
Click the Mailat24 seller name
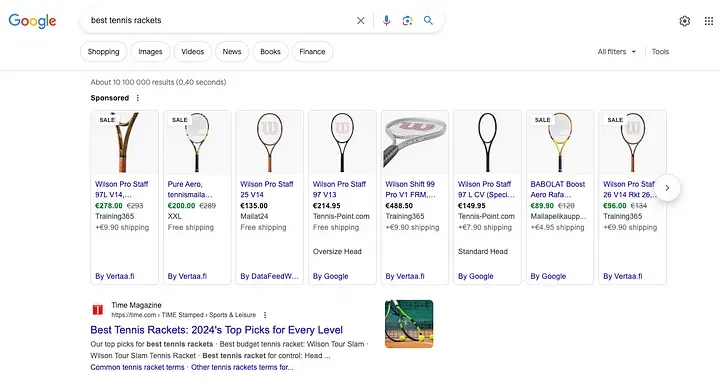(254, 216)
